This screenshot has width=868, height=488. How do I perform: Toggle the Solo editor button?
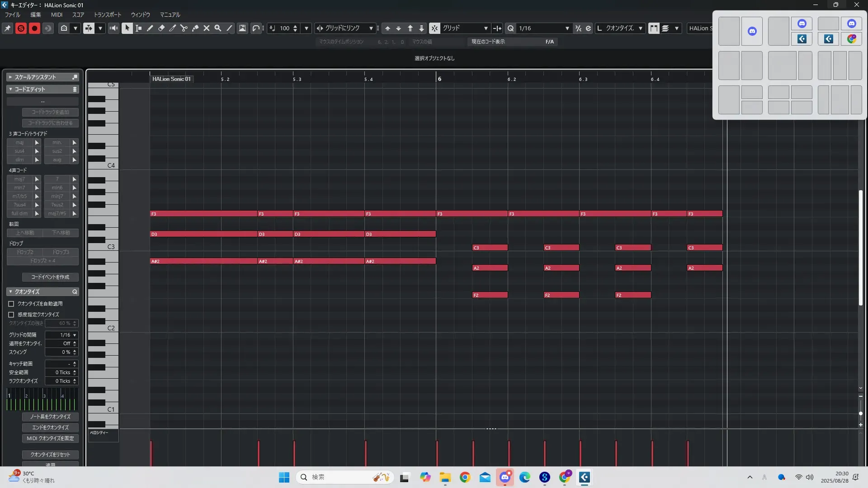[21, 28]
